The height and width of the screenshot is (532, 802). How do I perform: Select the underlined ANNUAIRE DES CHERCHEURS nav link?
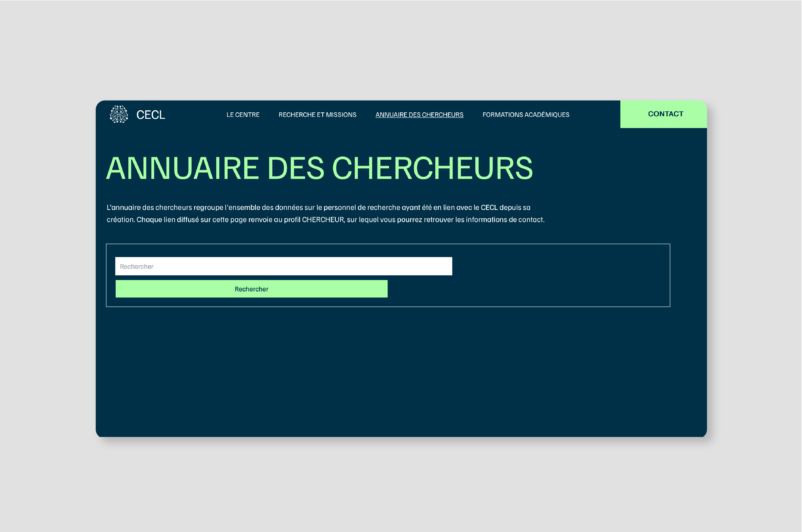point(419,115)
